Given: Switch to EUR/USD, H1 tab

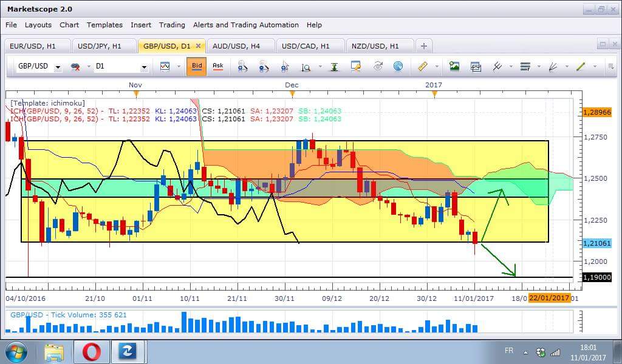Looking at the screenshot, I should coord(37,46).
